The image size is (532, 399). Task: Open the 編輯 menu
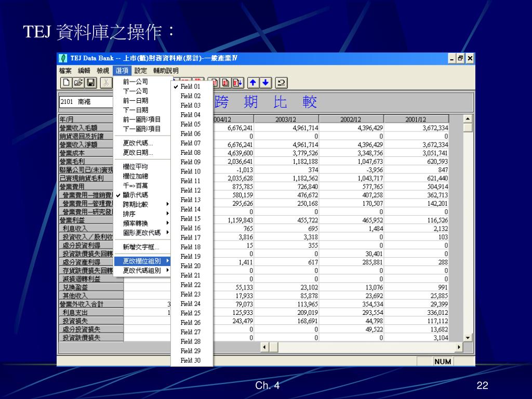click(x=84, y=71)
